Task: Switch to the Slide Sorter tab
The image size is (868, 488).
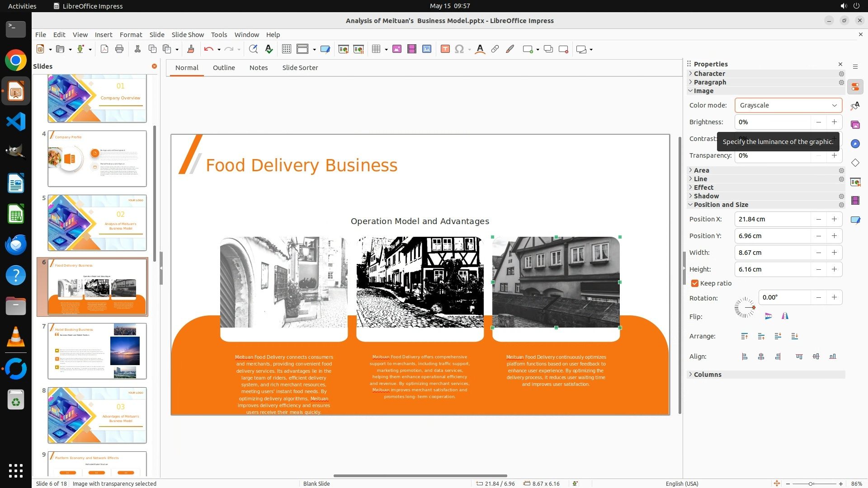Action: click(300, 68)
